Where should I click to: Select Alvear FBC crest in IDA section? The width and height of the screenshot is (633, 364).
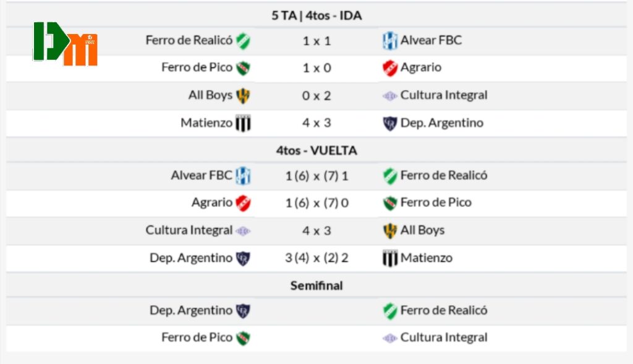click(x=389, y=41)
